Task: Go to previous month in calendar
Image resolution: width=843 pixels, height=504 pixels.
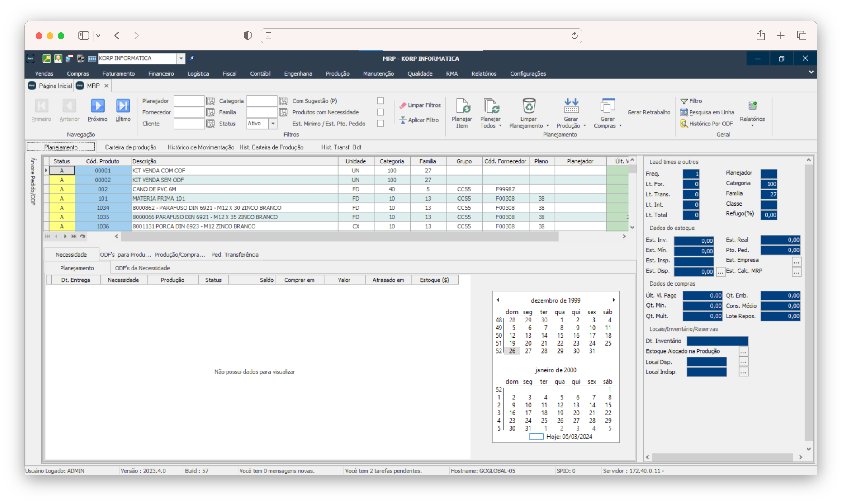Action: 498,300
